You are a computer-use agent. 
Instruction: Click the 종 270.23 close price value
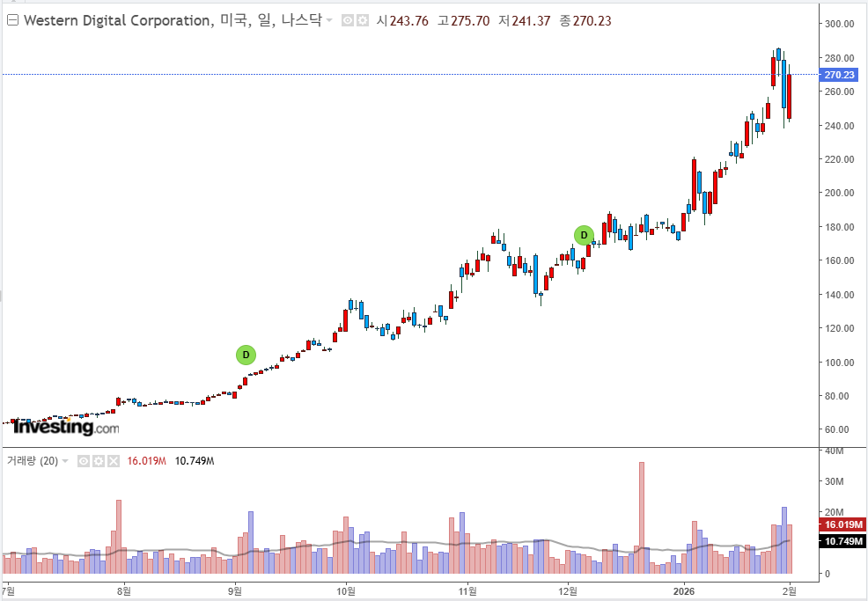pyautogui.click(x=585, y=21)
